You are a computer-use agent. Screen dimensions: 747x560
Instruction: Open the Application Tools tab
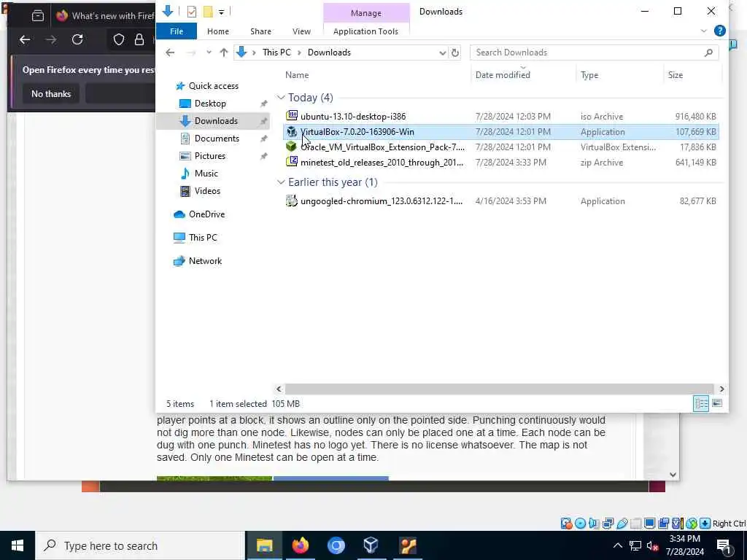[x=365, y=31]
